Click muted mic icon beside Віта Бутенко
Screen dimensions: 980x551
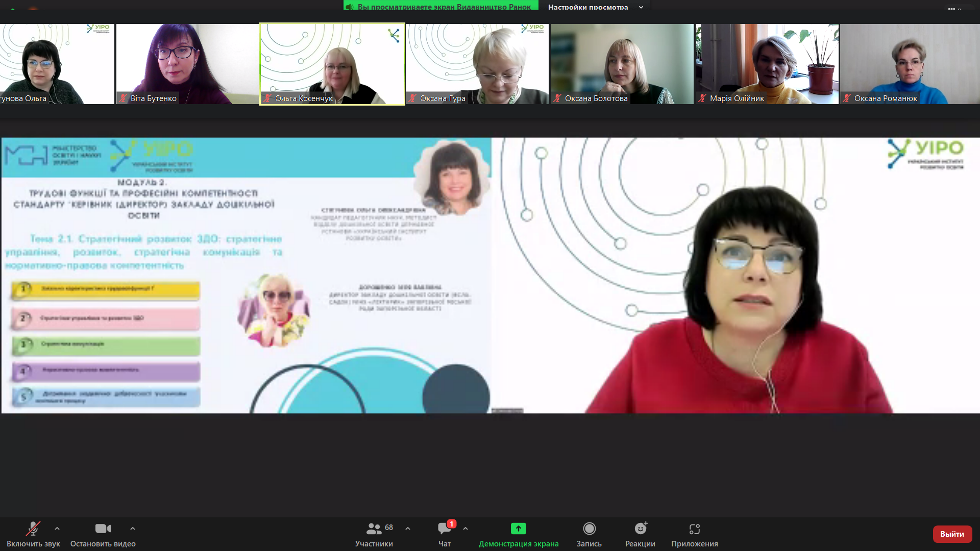pos(123,98)
